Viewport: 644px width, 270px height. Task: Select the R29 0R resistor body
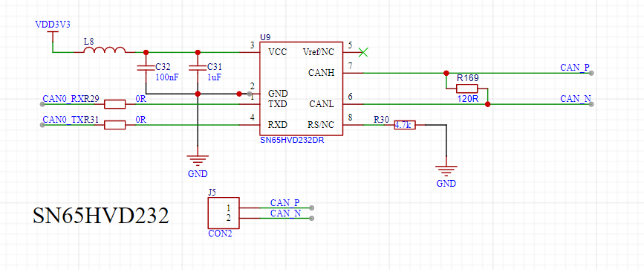[114, 104]
